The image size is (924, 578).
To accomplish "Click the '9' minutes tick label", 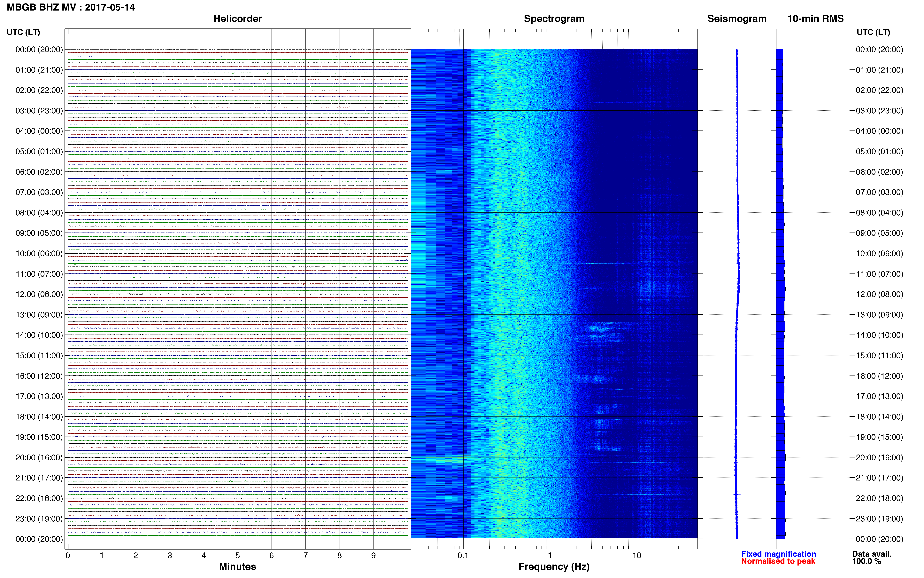I will point(373,555).
